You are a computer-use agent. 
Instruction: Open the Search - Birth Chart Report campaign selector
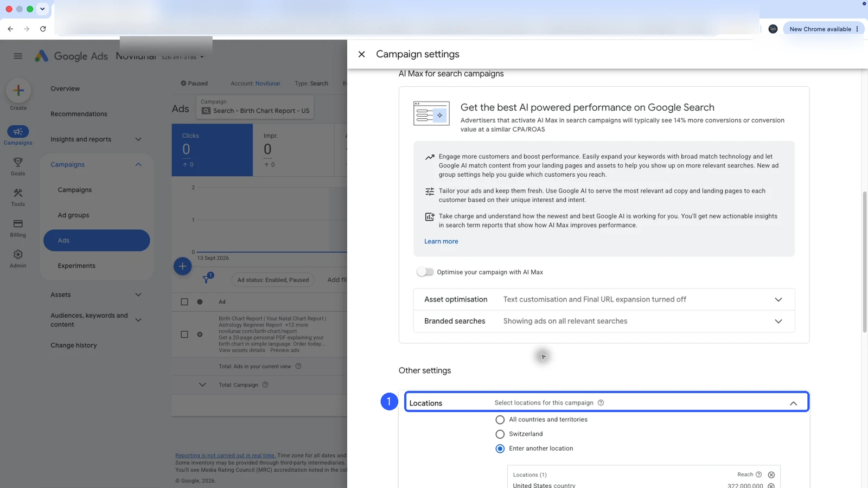(x=256, y=107)
